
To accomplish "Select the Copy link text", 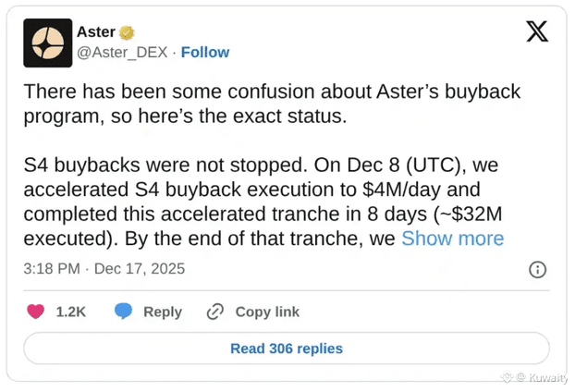I will pos(267,312).
